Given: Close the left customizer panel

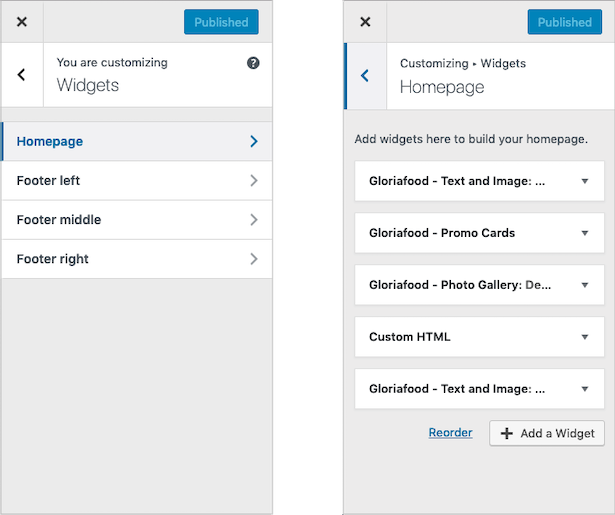Looking at the screenshot, I should tap(22, 22).
